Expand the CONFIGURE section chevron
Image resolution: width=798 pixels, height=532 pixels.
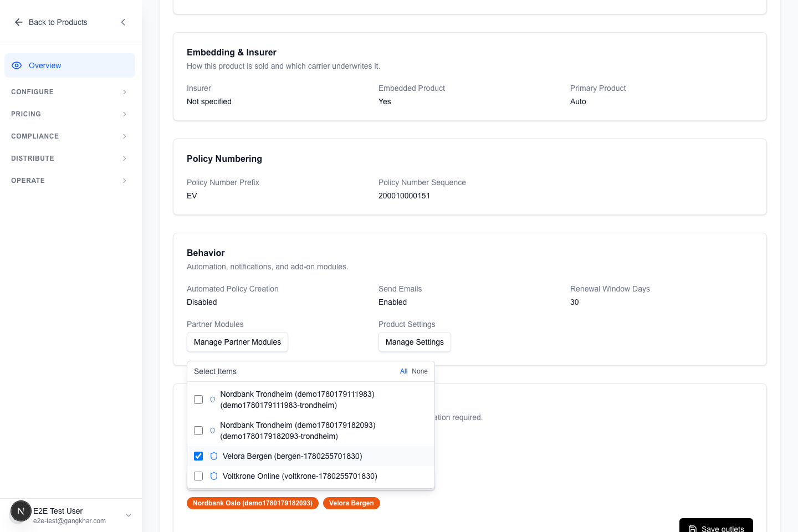125,92
